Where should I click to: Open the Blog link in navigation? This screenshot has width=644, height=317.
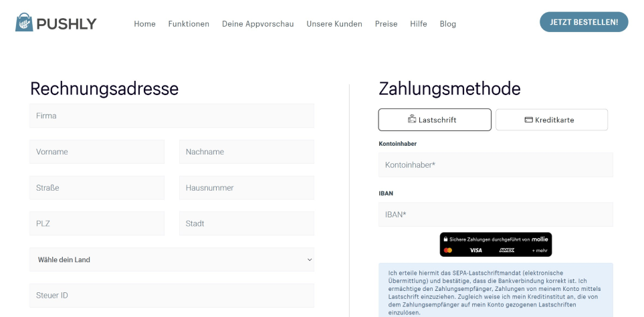[x=447, y=24]
